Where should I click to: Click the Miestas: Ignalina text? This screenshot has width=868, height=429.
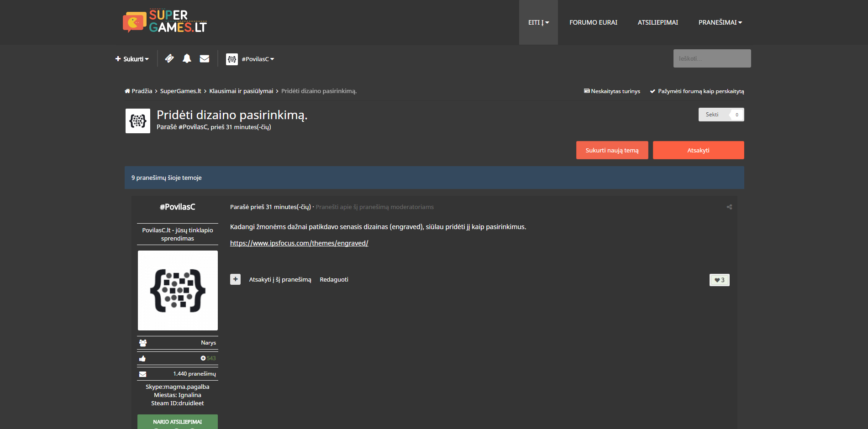coord(178,395)
